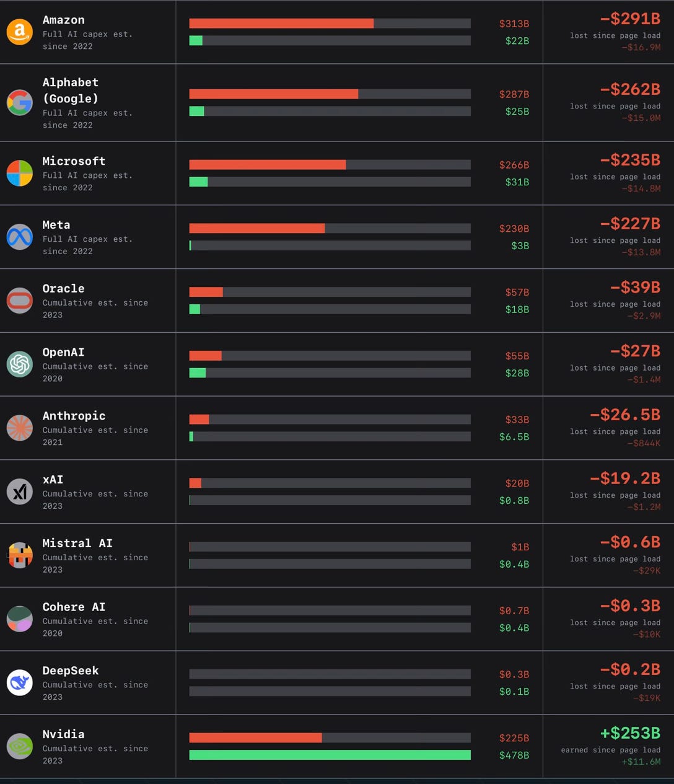
Task: Select the Mistral AI logo icon
Action: pos(20,555)
